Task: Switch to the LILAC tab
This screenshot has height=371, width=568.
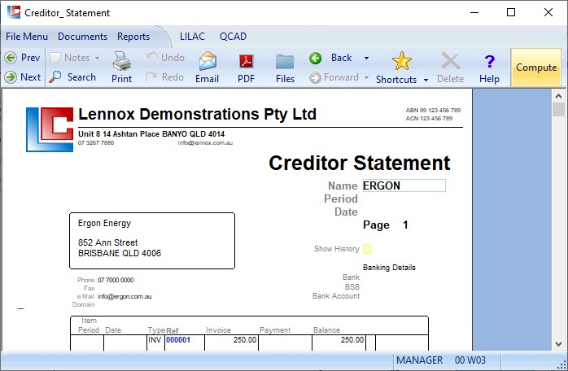Action: (x=192, y=36)
